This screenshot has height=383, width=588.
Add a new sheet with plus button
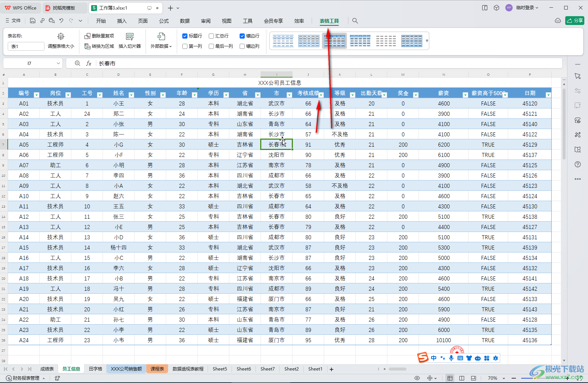click(331, 369)
